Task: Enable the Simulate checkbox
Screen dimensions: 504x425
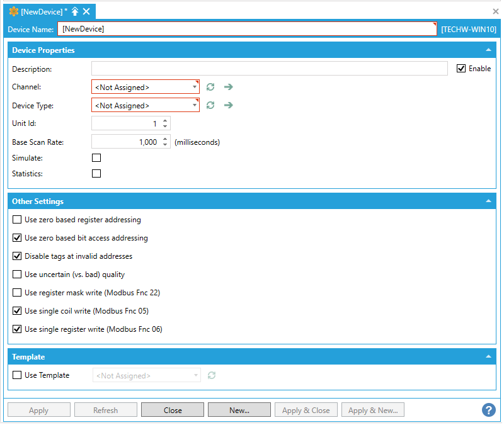Action: pyautogui.click(x=96, y=158)
